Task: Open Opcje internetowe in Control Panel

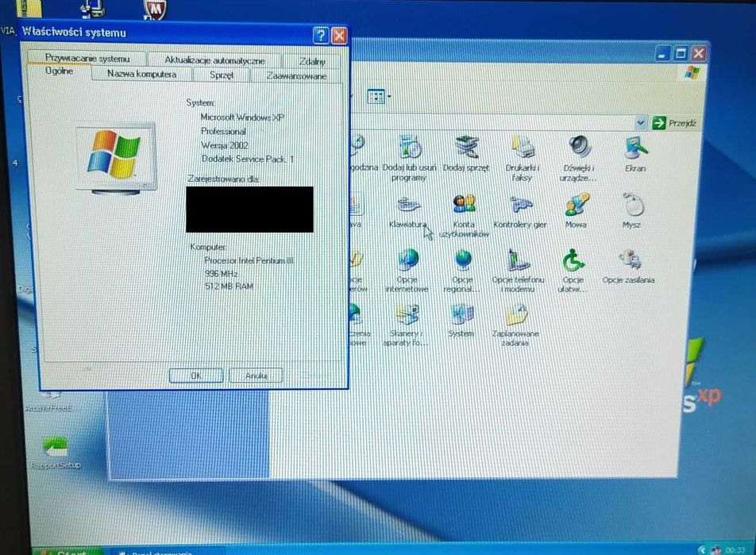Action: click(407, 271)
